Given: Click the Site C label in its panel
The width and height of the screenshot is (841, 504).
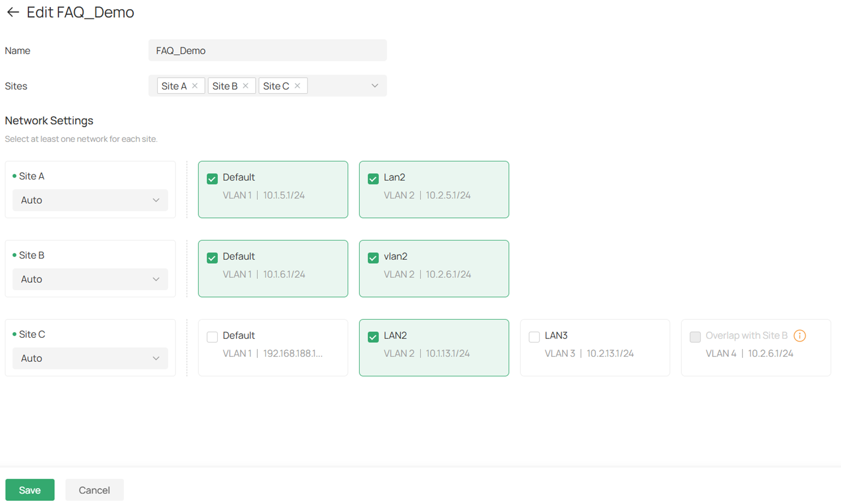Looking at the screenshot, I should [32, 334].
